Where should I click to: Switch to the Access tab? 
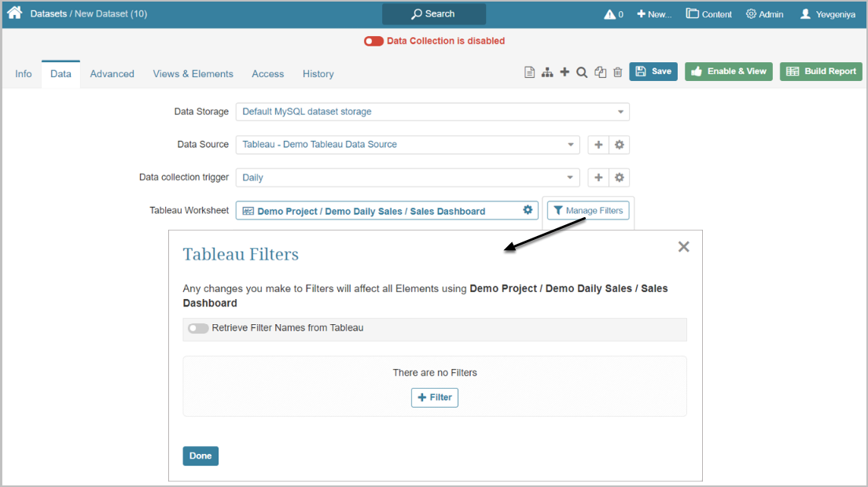268,74
